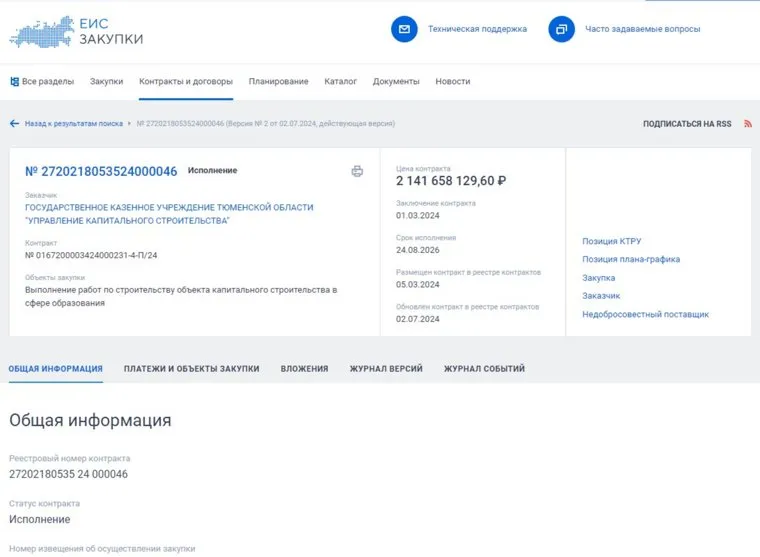Viewport: 760px width, 557px height.
Task: Switch to the Вложения tab
Action: (x=304, y=369)
